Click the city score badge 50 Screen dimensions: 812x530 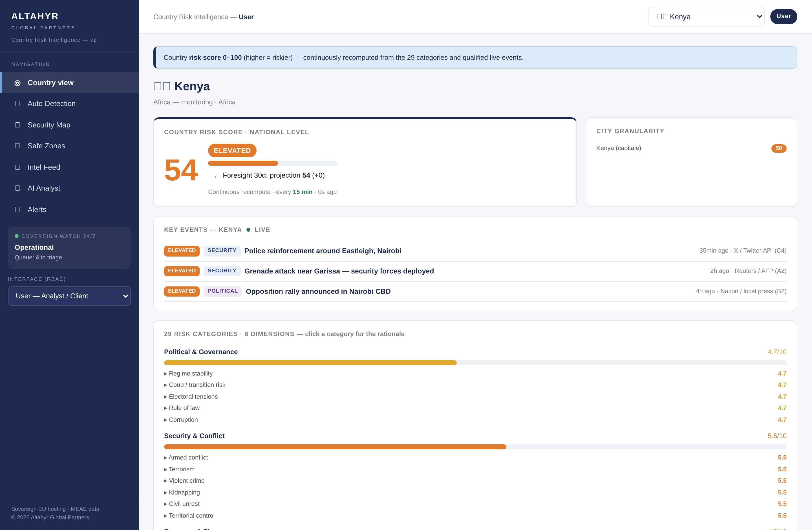778,148
